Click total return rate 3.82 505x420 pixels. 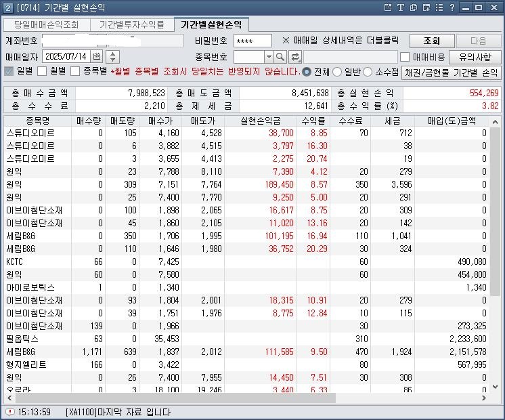(x=490, y=106)
